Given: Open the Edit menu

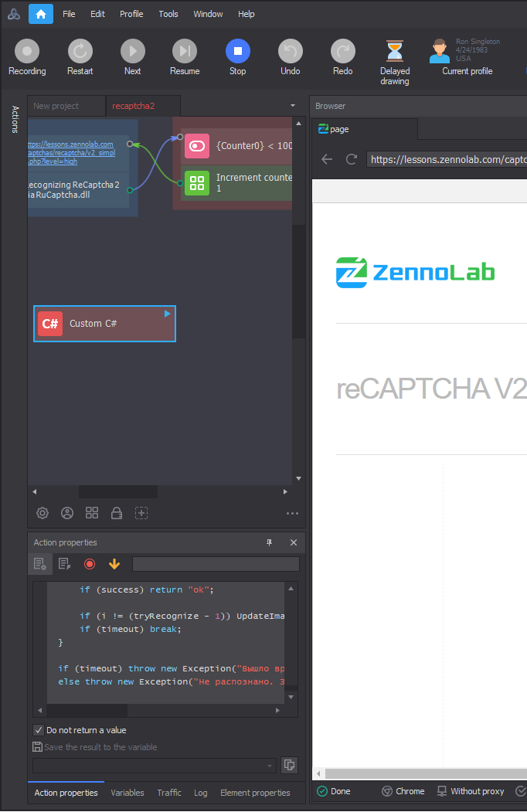Looking at the screenshot, I should tap(97, 14).
